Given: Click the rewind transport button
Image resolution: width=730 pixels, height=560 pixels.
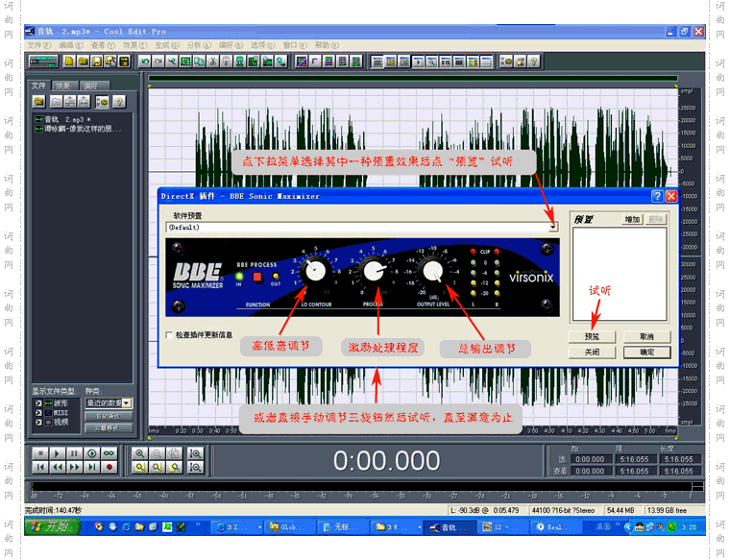Looking at the screenshot, I should click(58, 468).
